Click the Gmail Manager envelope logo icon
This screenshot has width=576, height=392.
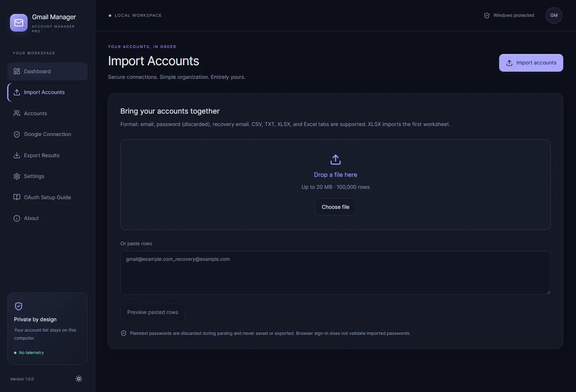[19, 23]
